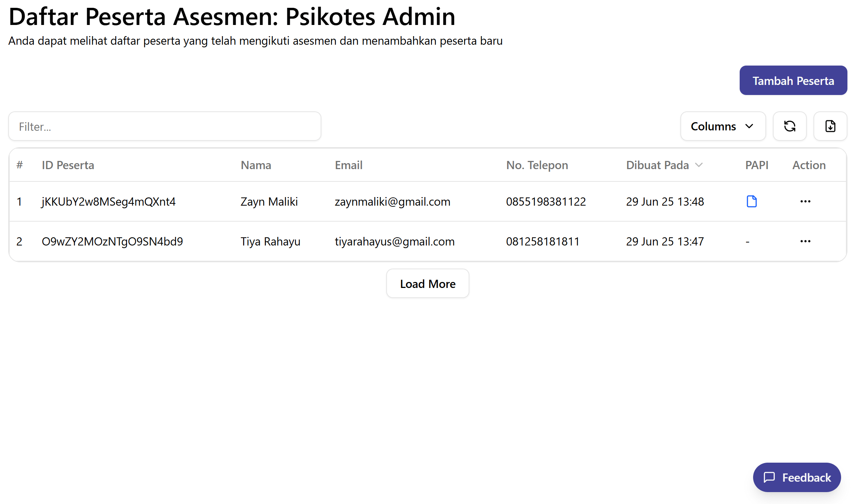Click the export file download icon

pyautogui.click(x=830, y=126)
